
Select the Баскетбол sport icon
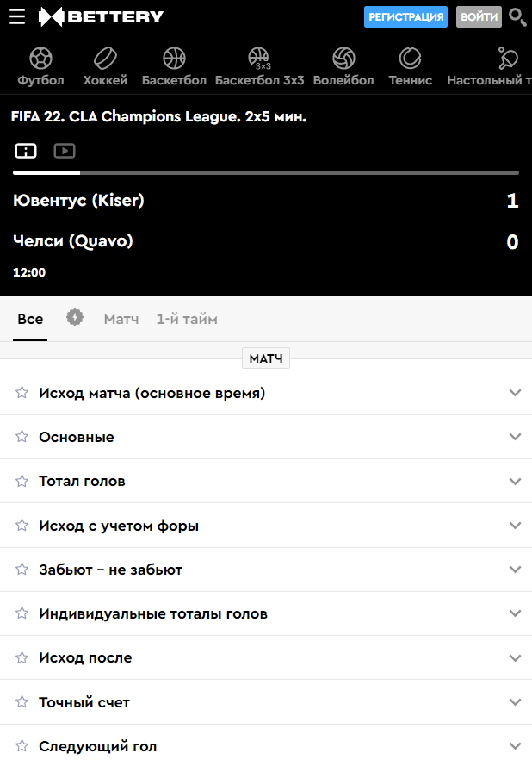174,59
